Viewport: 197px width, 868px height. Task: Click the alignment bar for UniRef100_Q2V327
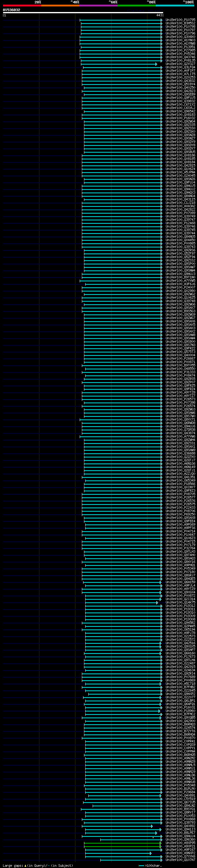[x=119, y=64]
